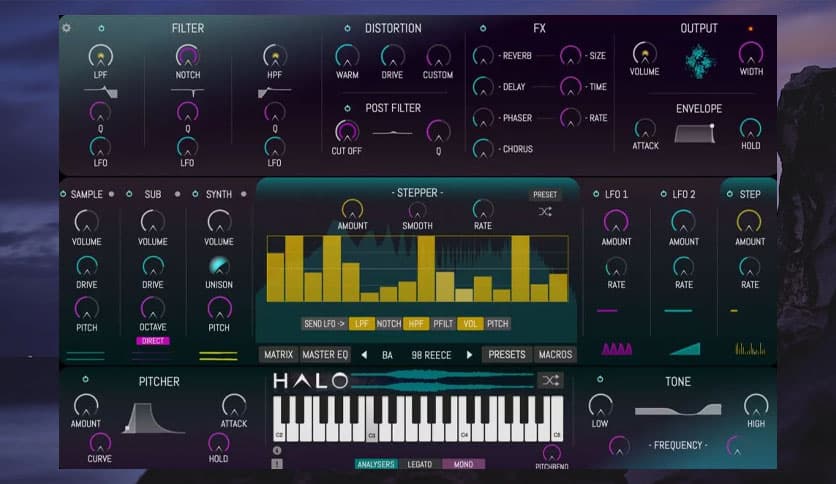Select the LFO 2 ramp waveform icon
This screenshot has width=836, height=484.
685,348
